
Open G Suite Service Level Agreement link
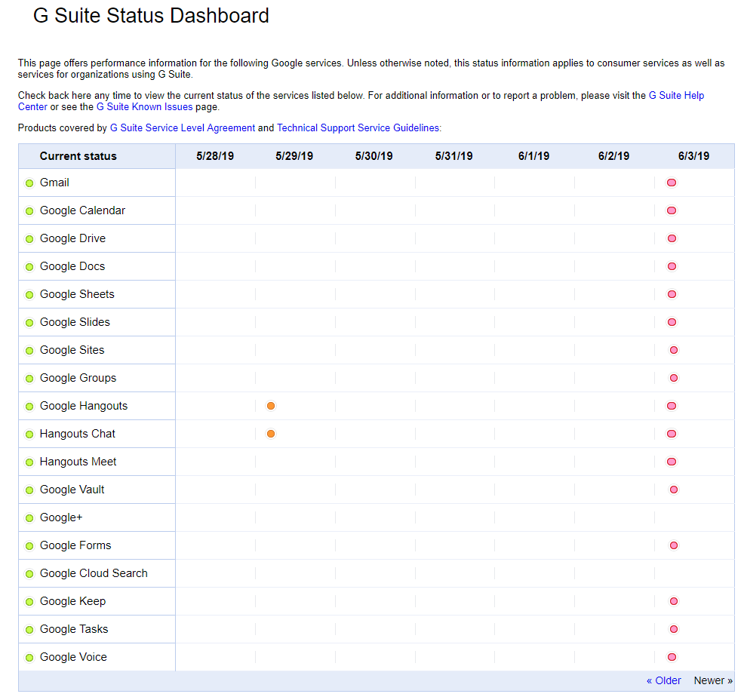[x=183, y=128]
